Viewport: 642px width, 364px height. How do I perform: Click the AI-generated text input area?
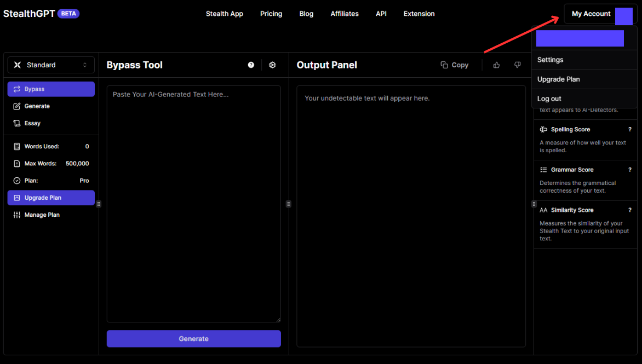(x=194, y=204)
